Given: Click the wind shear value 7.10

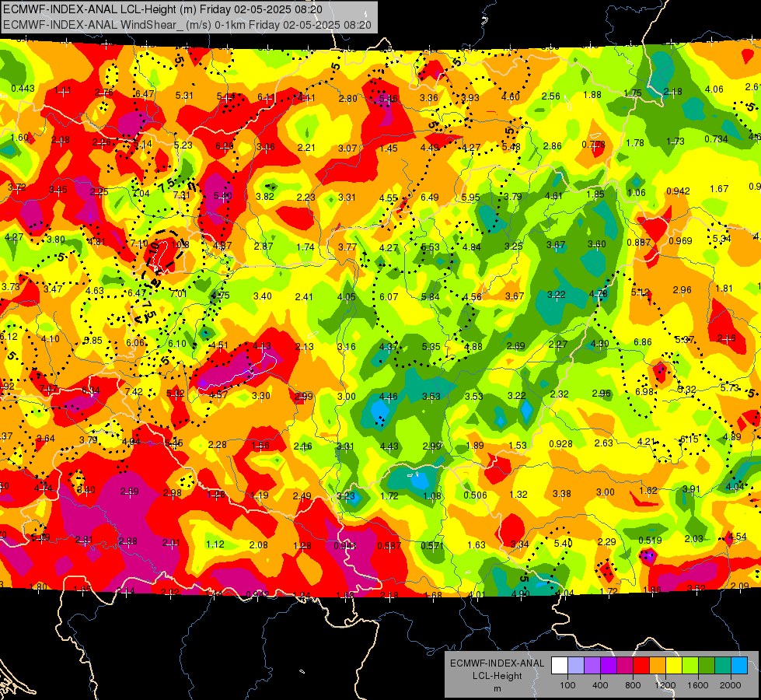Looking at the screenshot, I should (x=139, y=243).
